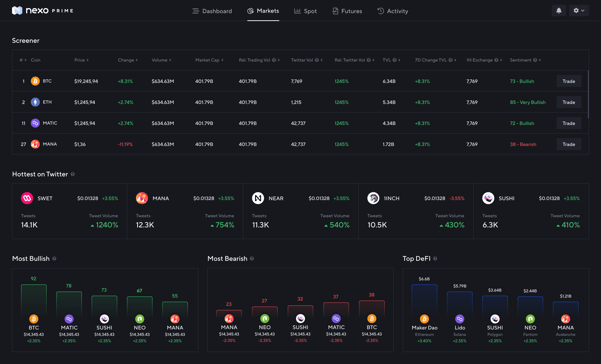Sort screener by Change column
This screenshot has height=364, width=601.
coord(128,60)
